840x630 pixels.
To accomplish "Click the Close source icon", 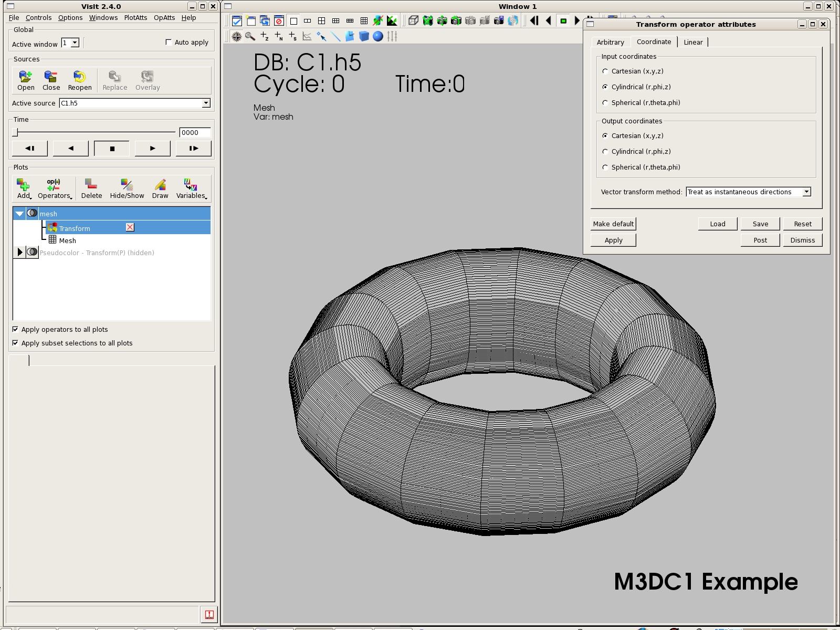I will [x=51, y=80].
